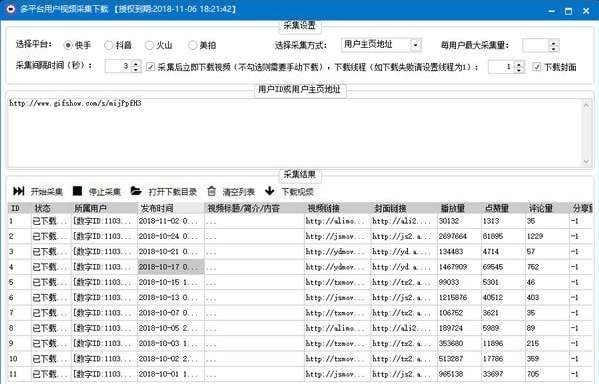
Task: Sort by the 发布时间 column header
Action: point(171,208)
